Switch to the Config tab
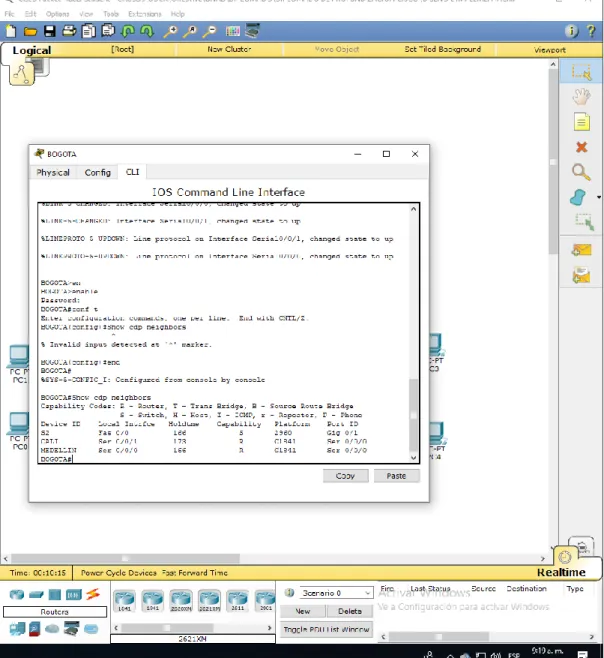The width and height of the screenshot is (604, 658). tap(98, 172)
